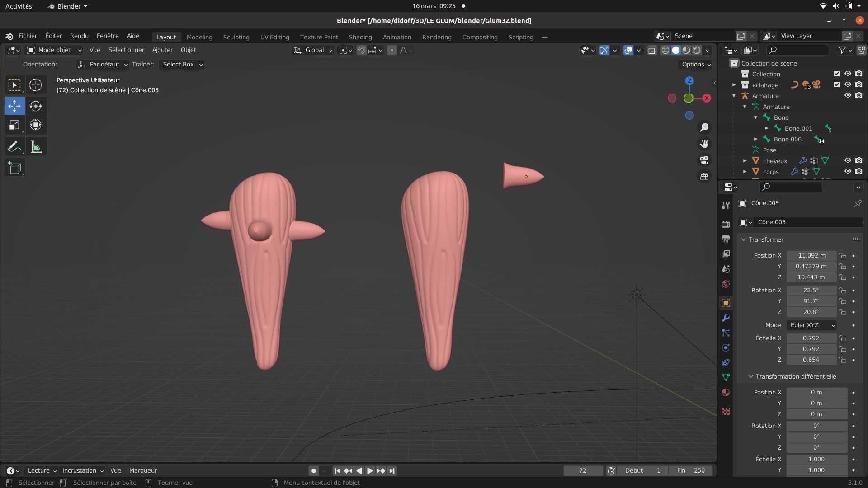Pick the Annotate pencil tool
This screenshot has width=868, height=488.
pos(14,146)
